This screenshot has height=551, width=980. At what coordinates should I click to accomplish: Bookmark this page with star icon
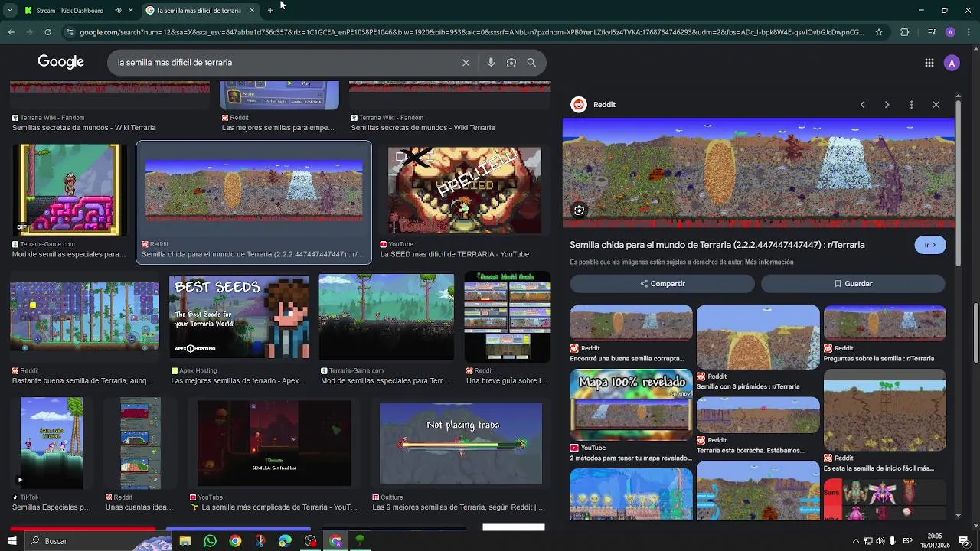tap(879, 32)
